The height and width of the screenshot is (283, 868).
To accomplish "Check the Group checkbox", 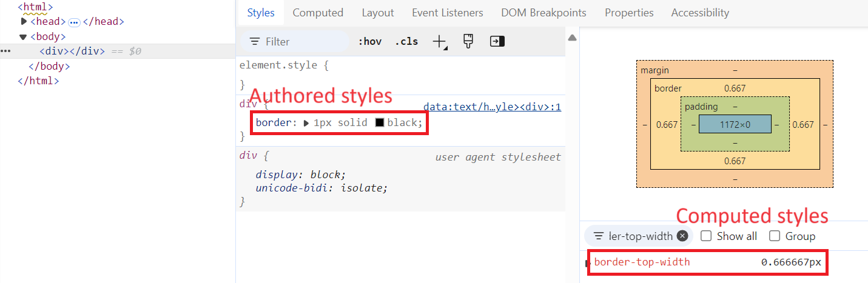I will point(775,236).
